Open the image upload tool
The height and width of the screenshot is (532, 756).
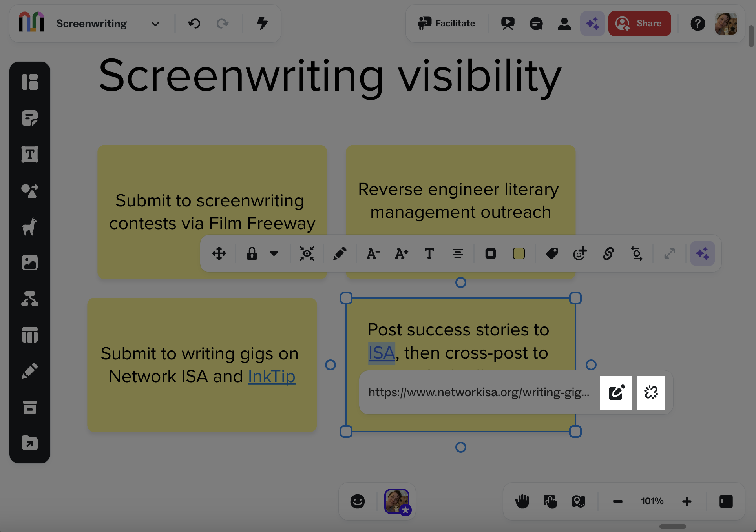[30, 263]
